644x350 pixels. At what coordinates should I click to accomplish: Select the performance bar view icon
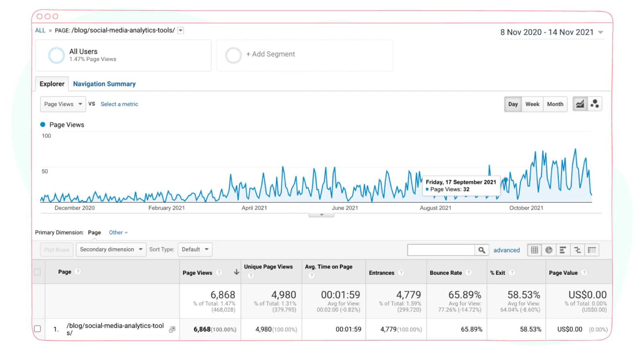point(563,250)
